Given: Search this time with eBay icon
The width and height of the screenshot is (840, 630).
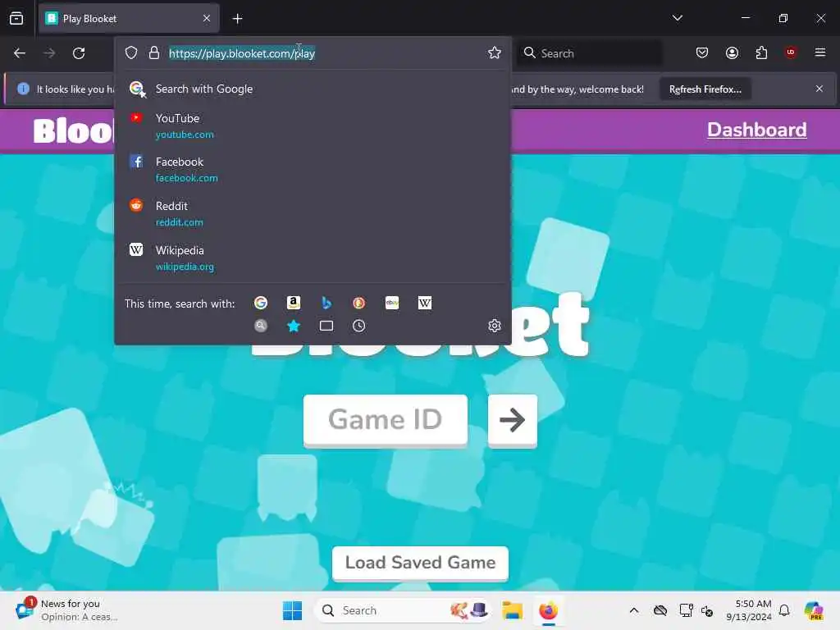Looking at the screenshot, I should [x=391, y=304].
